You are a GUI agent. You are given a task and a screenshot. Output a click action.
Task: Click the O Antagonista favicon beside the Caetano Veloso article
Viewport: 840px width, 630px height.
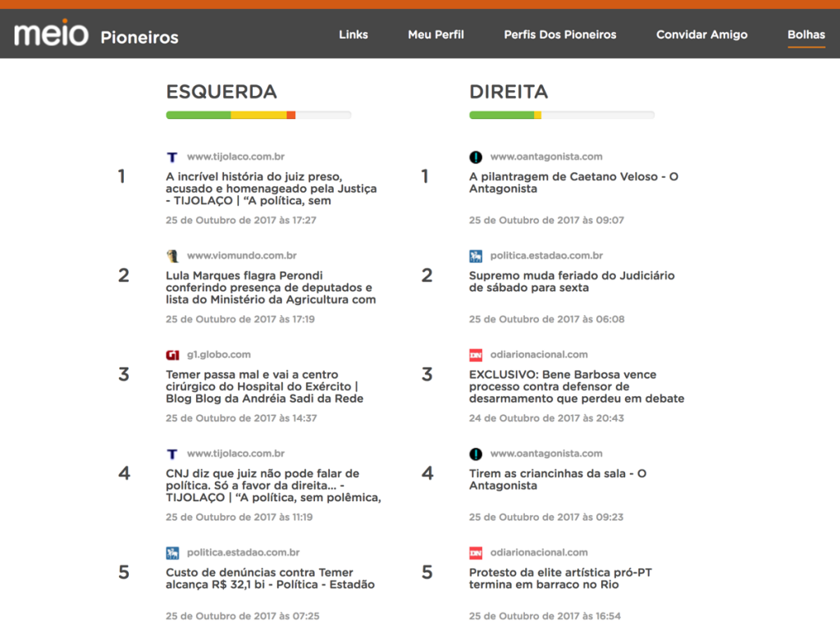pos(476,157)
